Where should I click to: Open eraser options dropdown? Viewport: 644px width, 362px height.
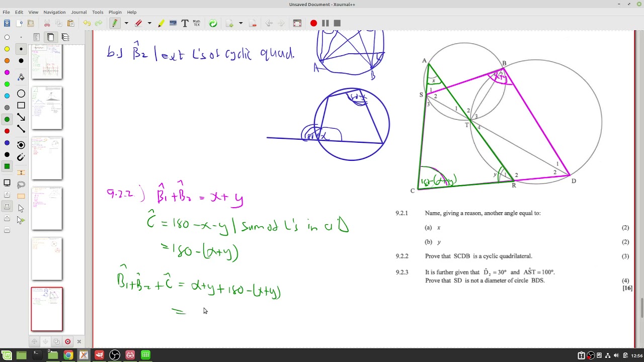149,23
